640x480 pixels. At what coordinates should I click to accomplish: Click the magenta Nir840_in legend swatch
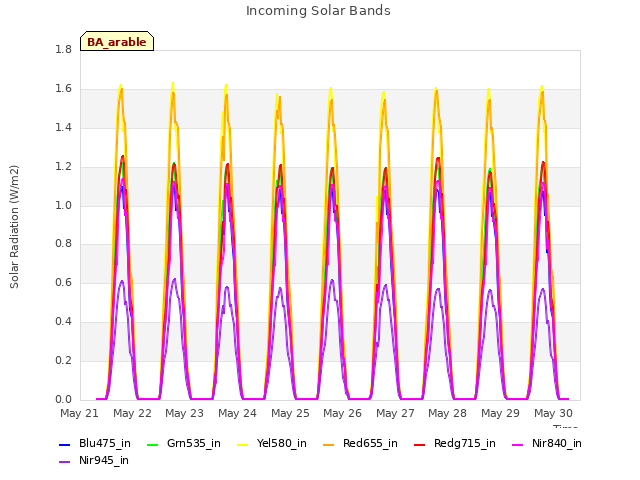(x=518, y=444)
